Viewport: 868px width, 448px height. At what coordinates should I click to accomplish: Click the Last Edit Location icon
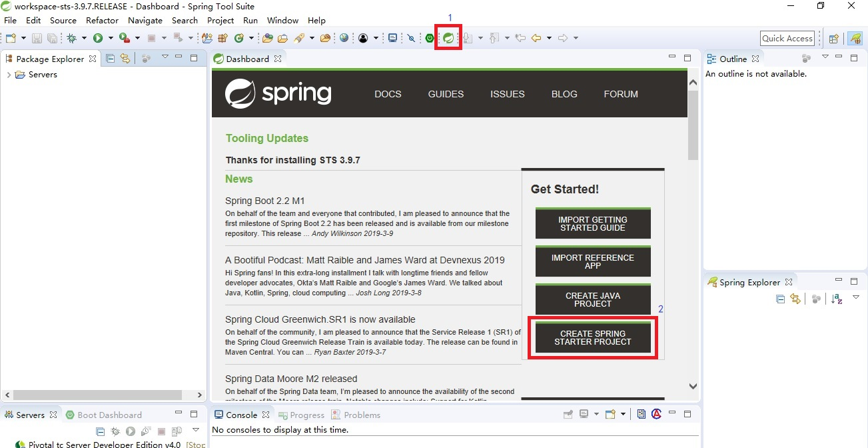click(520, 38)
